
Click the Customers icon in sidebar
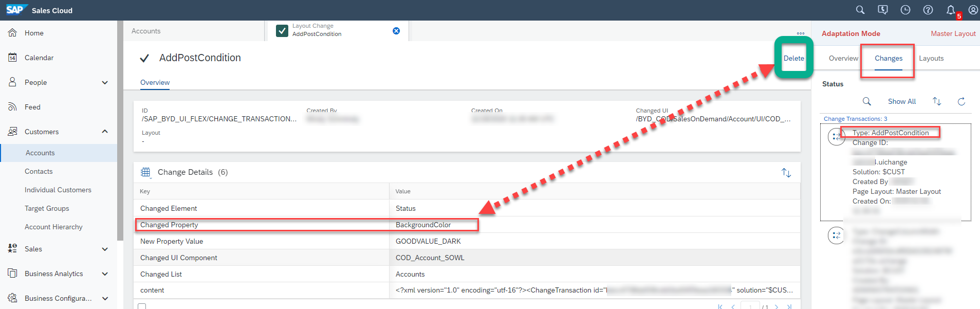pos(13,132)
